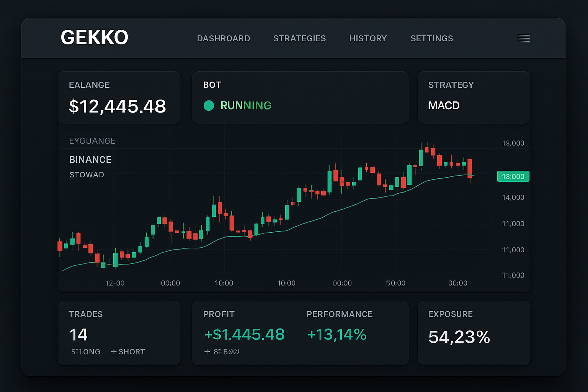Click the Profit value +$1,445.48
This screenshot has height=392, width=588.
(x=244, y=334)
